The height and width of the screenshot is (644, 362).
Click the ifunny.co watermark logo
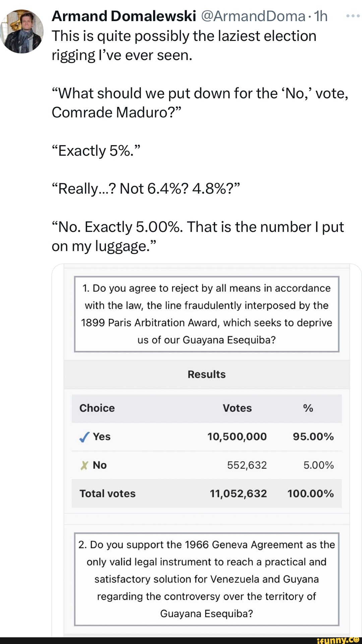click(338, 640)
